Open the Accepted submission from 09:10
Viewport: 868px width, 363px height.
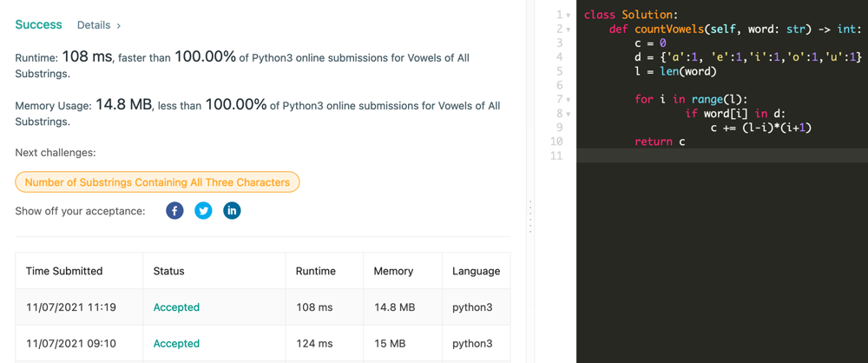pyautogui.click(x=176, y=344)
